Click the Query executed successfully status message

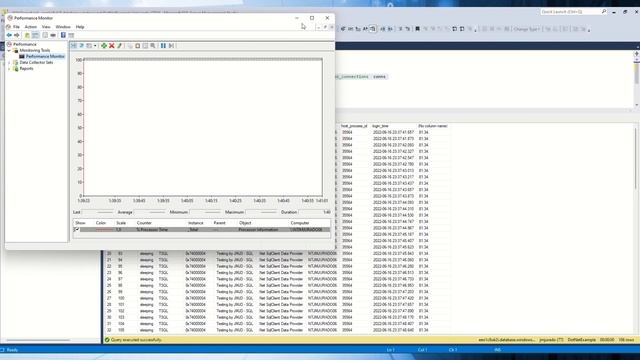[x=136, y=340]
